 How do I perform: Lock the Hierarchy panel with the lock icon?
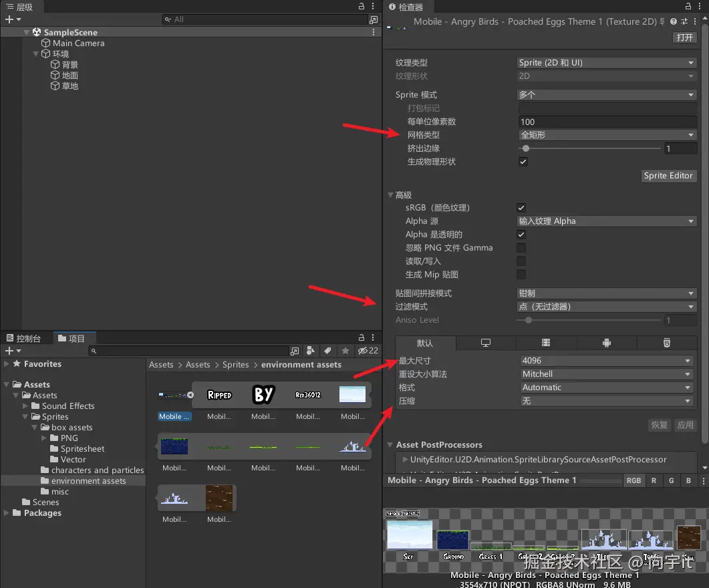coord(362,6)
